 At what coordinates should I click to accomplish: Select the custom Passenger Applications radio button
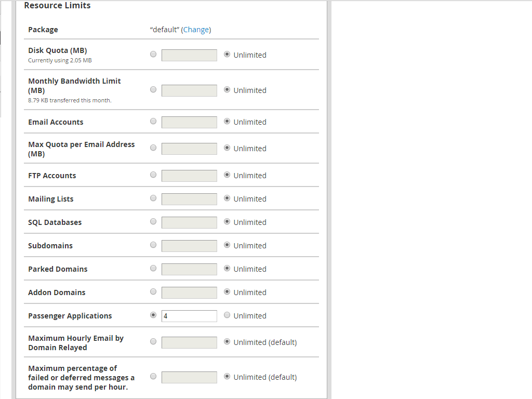click(x=153, y=315)
